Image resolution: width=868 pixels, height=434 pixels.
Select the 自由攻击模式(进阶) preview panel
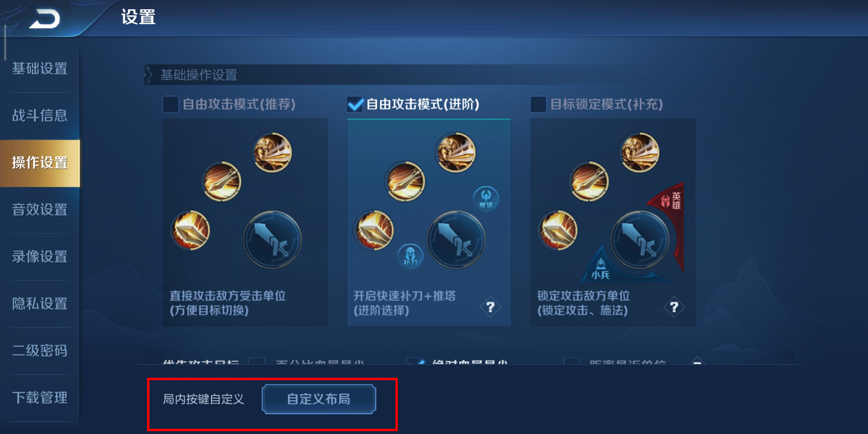coord(429,222)
